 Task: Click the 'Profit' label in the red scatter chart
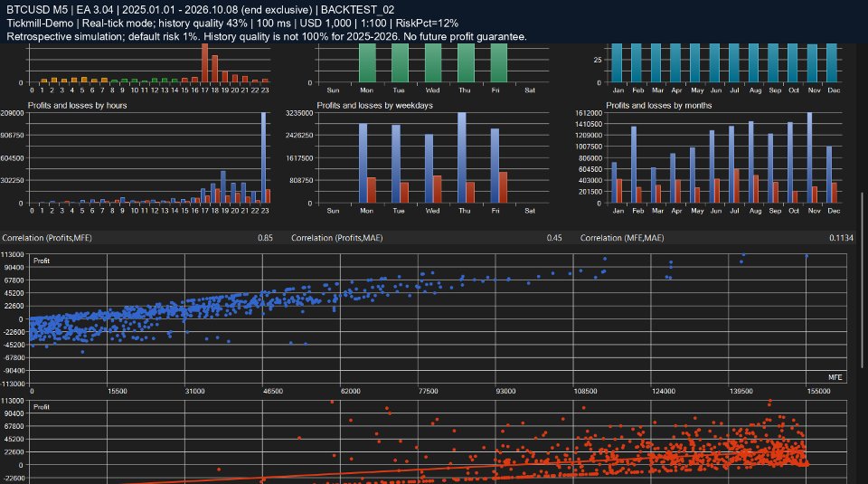(42, 406)
